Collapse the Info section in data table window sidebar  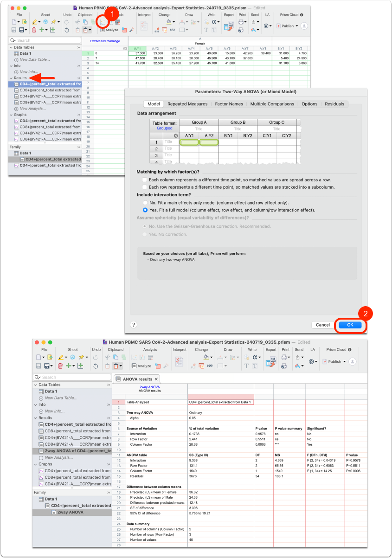(11, 66)
